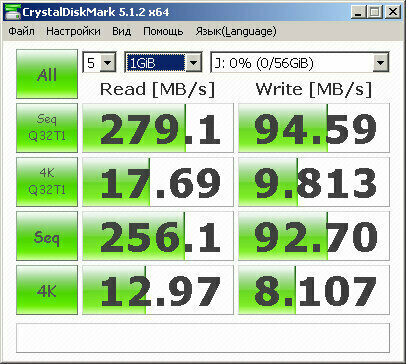The width and height of the screenshot is (406, 364).
Task: Click the 4K Q32T1 write result 9.813
Action: pos(314,182)
